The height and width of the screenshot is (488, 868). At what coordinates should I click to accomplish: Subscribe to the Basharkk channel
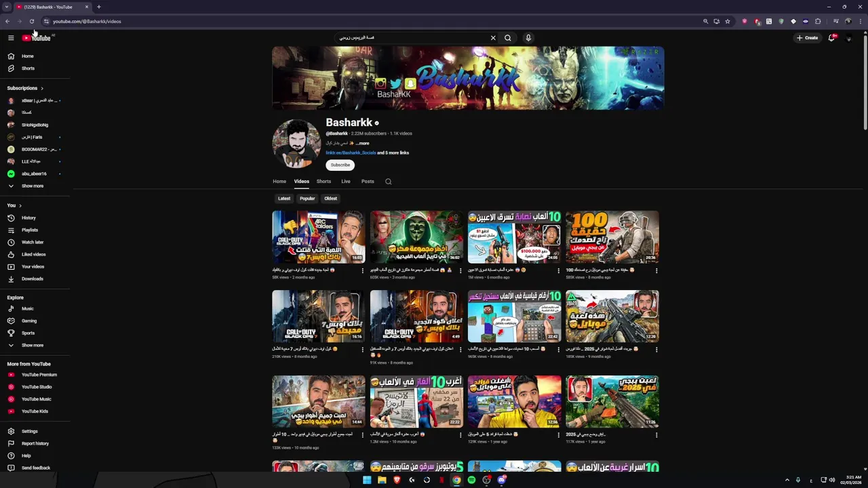click(x=340, y=165)
